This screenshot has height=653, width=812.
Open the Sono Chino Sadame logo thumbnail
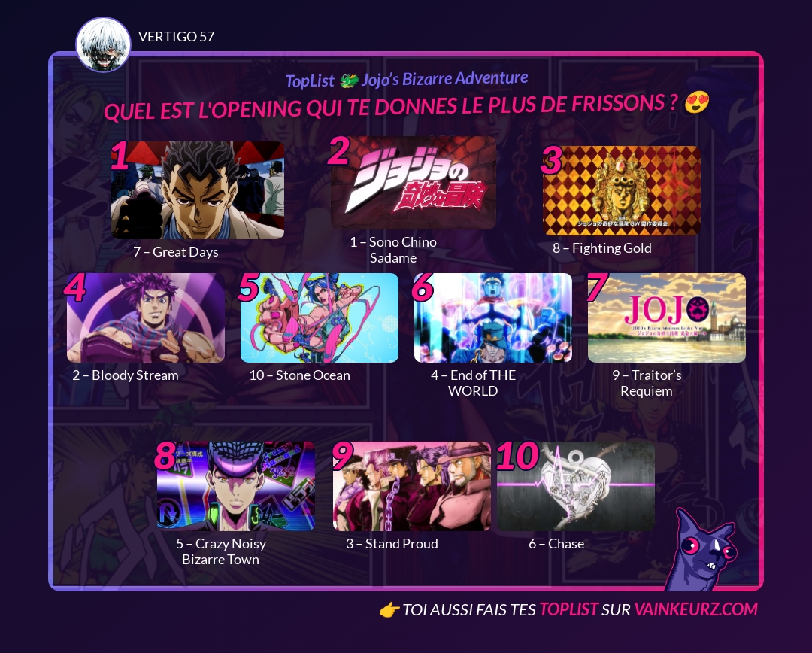414,182
